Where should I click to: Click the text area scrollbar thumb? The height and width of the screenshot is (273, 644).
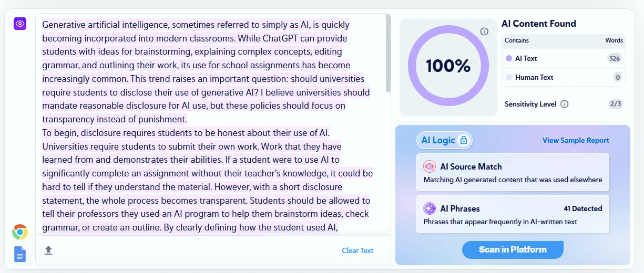click(x=388, y=52)
